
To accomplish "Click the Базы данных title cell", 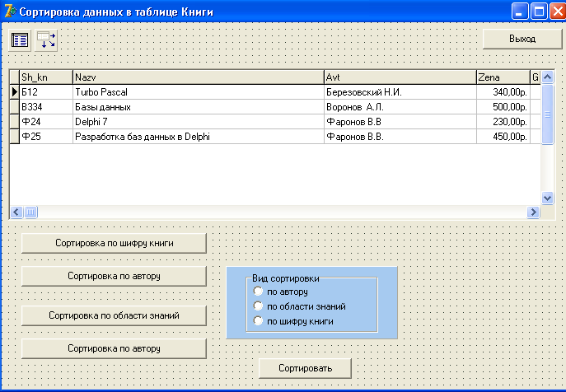I will (x=199, y=107).
